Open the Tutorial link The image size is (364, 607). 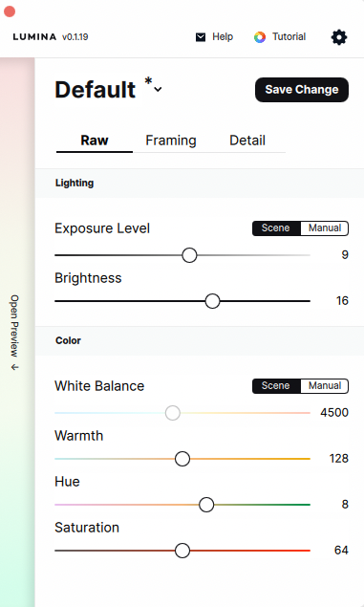tap(289, 36)
